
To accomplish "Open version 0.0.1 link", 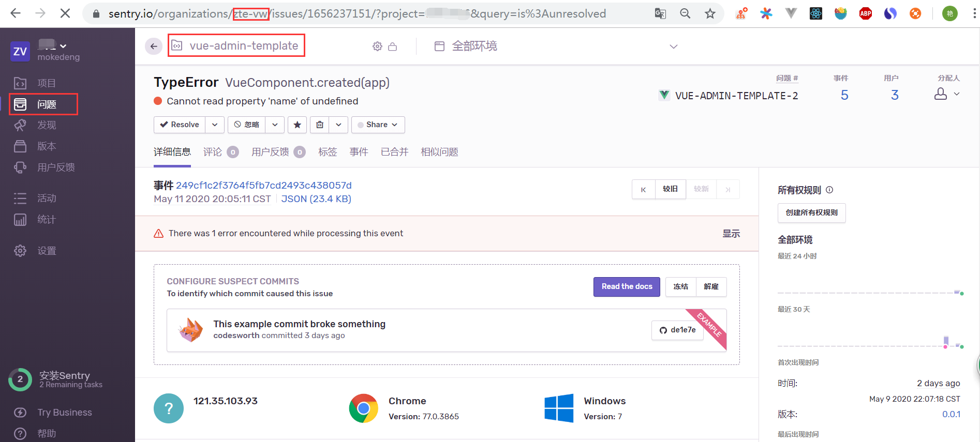I will pyautogui.click(x=951, y=414).
